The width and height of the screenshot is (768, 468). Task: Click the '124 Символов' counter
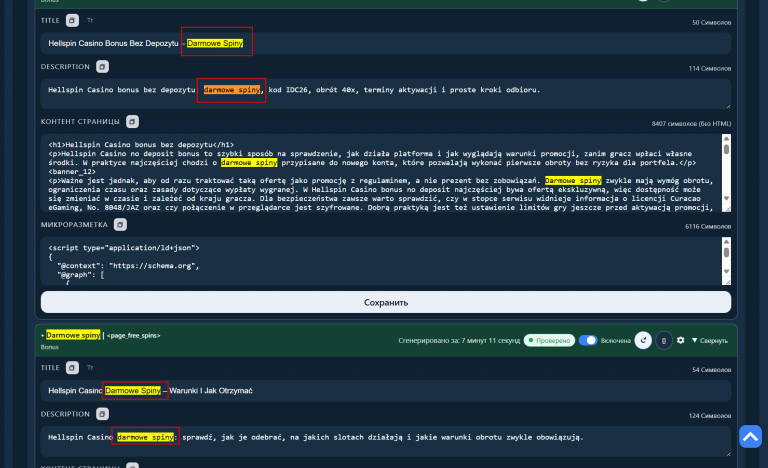pyautogui.click(x=710, y=416)
